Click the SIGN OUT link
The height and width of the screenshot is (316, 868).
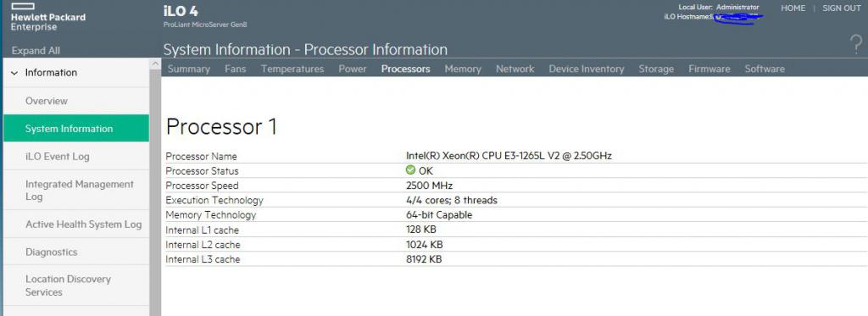tap(842, 8)
